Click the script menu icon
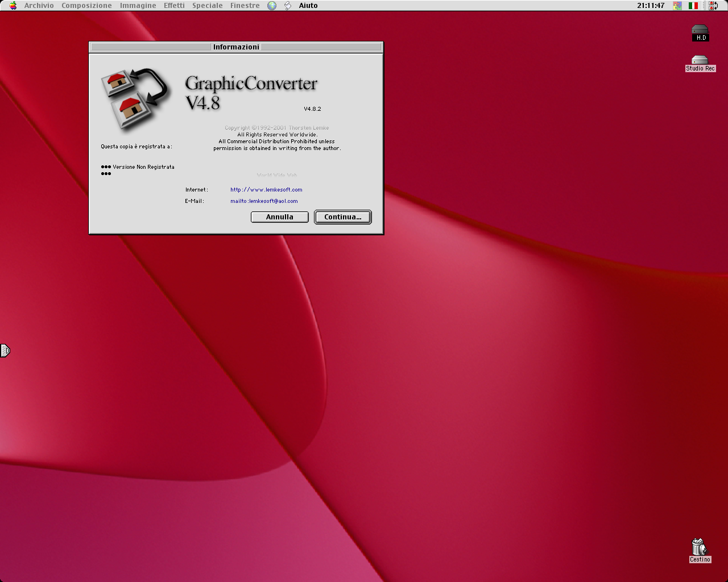The width and height of the screenshot is (728, 582). tap(288, 6)
